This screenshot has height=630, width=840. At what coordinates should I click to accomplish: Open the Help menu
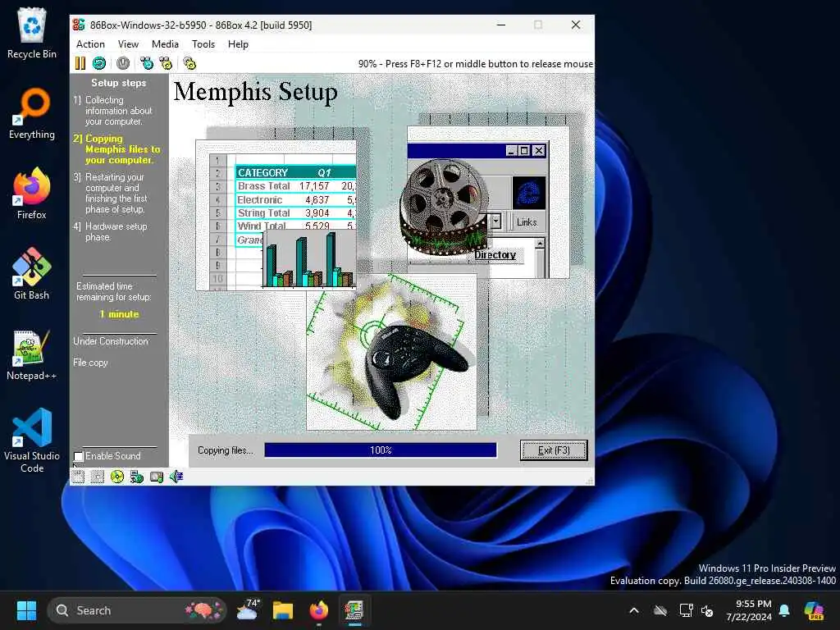point(238,44)
